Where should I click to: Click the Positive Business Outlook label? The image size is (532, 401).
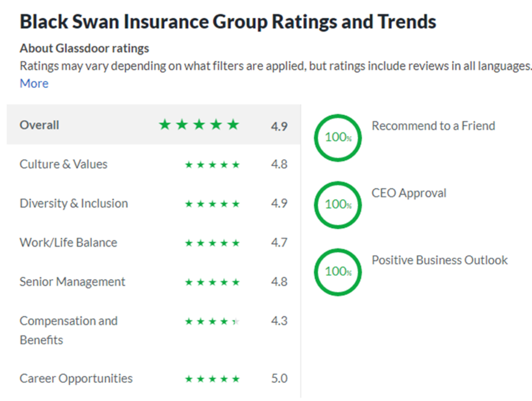pos(440,260)
